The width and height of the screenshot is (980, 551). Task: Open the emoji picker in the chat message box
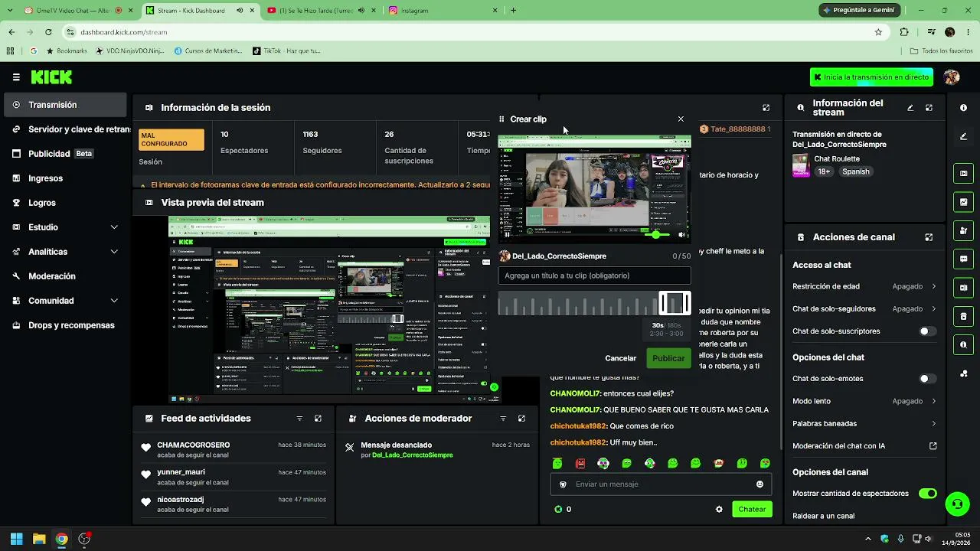point(759,484)
